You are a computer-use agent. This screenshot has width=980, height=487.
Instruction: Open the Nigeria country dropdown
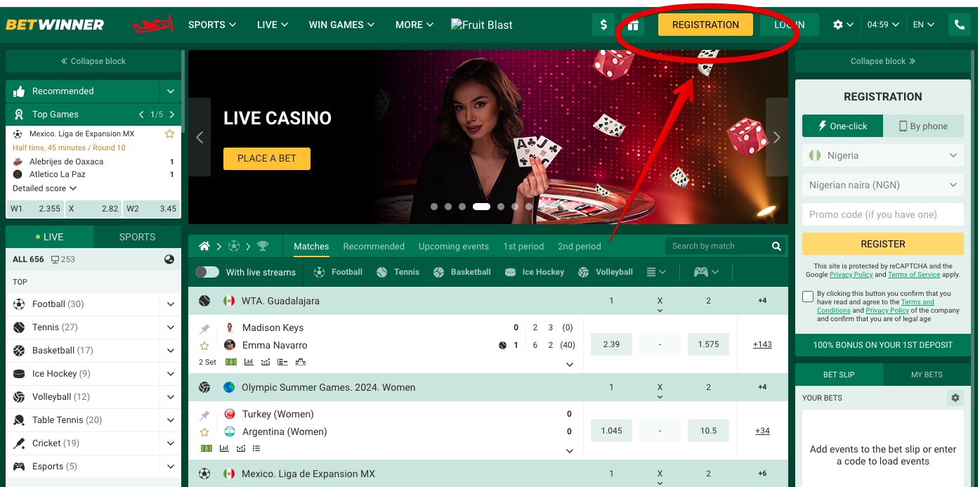tap(883, 155)
